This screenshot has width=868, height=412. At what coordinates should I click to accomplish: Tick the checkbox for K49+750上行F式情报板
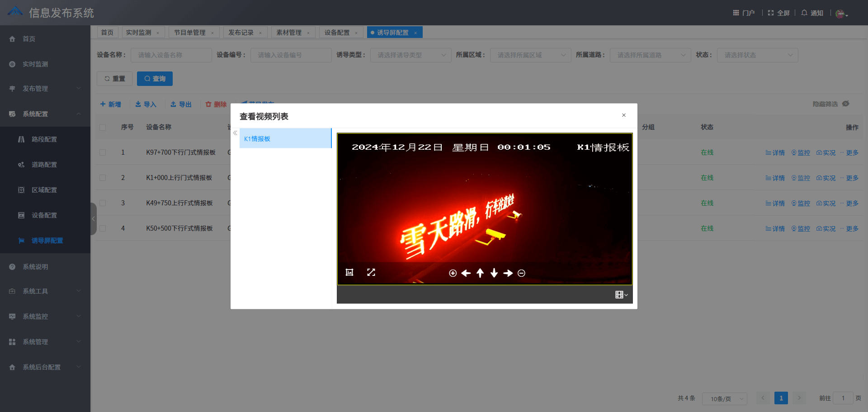click(x=103, y=203)
